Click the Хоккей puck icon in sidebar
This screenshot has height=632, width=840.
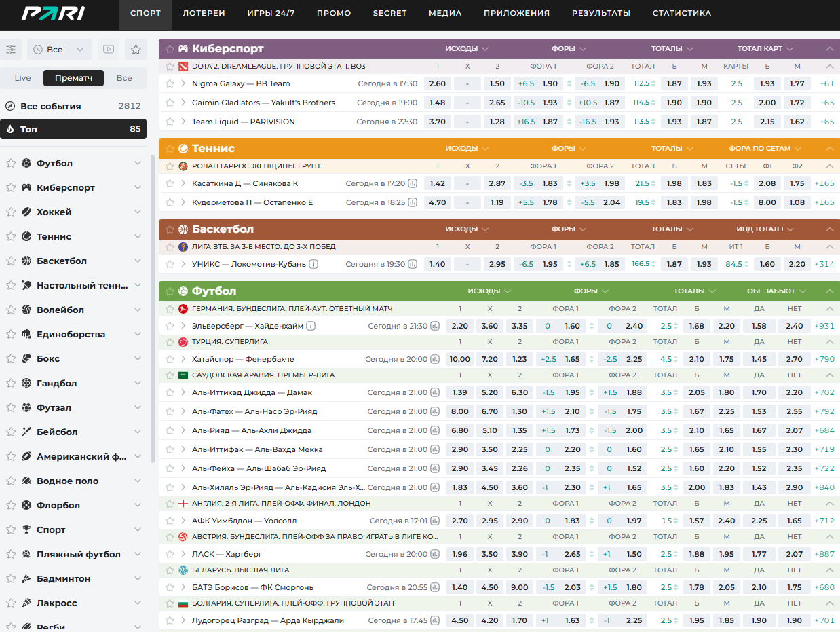[x=26, y=212]
